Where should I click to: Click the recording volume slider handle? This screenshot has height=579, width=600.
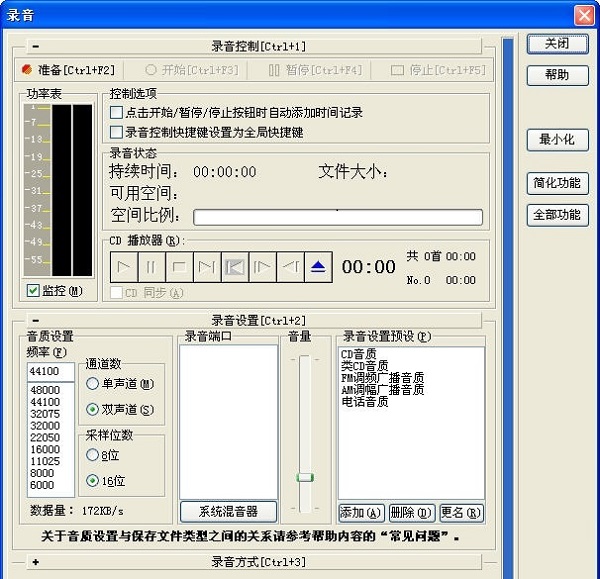[x=305, y=478]
